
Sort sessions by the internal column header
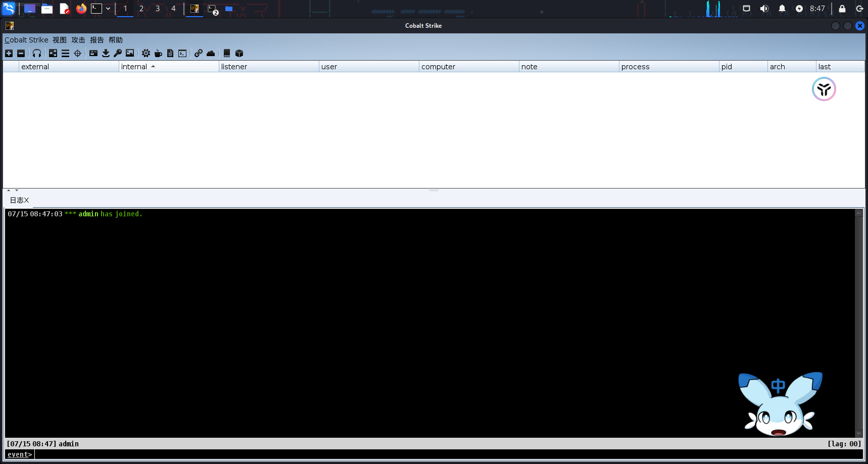point(134,67)
